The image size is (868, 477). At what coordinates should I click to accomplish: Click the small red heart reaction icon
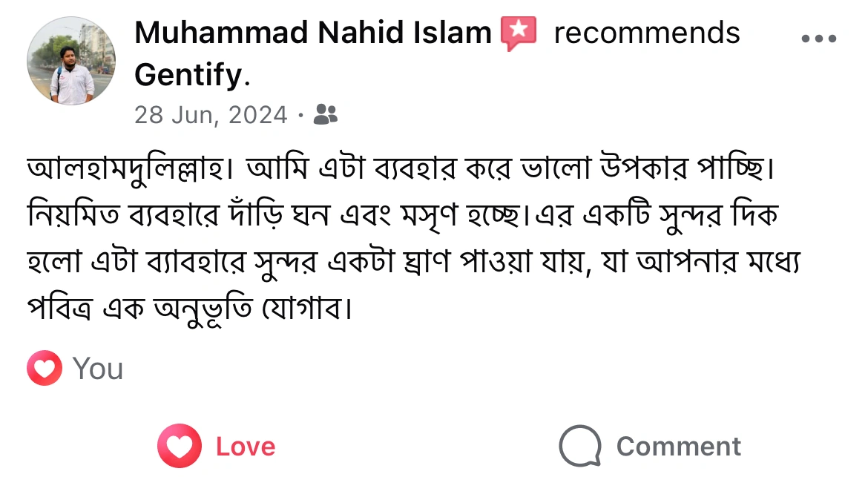[45, 368]
